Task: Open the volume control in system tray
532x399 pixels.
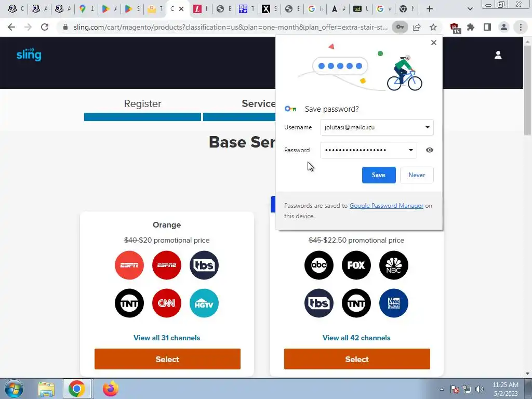Action: click(480, 389)
